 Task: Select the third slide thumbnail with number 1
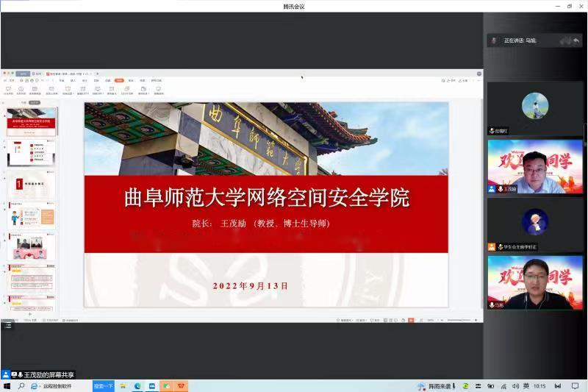coord(32,185)
